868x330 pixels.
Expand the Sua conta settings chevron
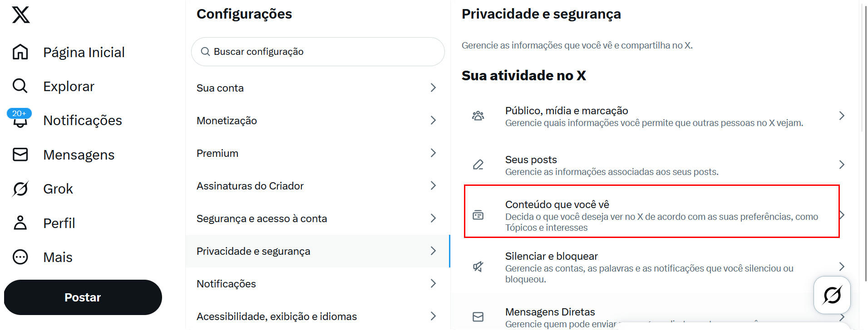tap(433, 88)
